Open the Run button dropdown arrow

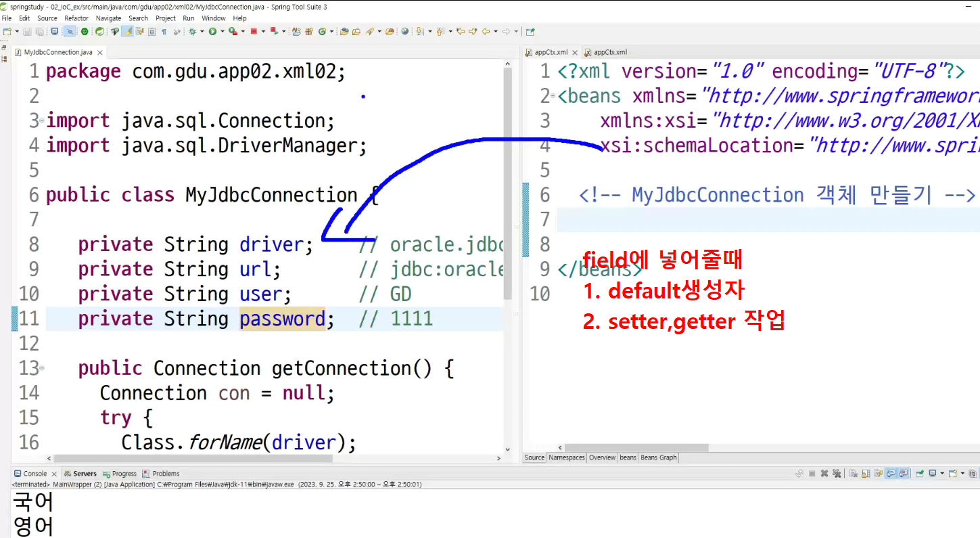point(222,31)
